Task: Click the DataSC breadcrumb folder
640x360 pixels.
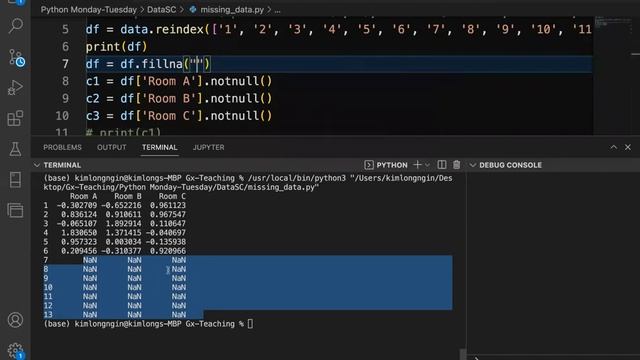Action: [162, 10]
